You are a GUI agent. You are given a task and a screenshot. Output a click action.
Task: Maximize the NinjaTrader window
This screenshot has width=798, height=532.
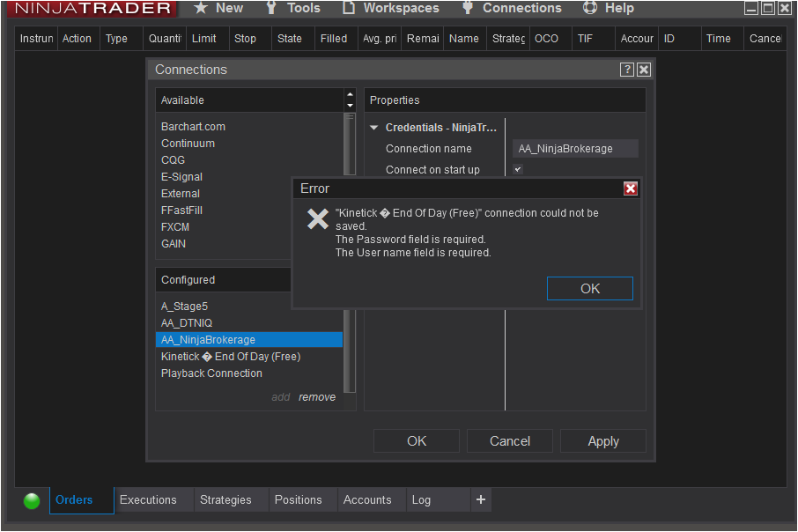coord(768,8)
